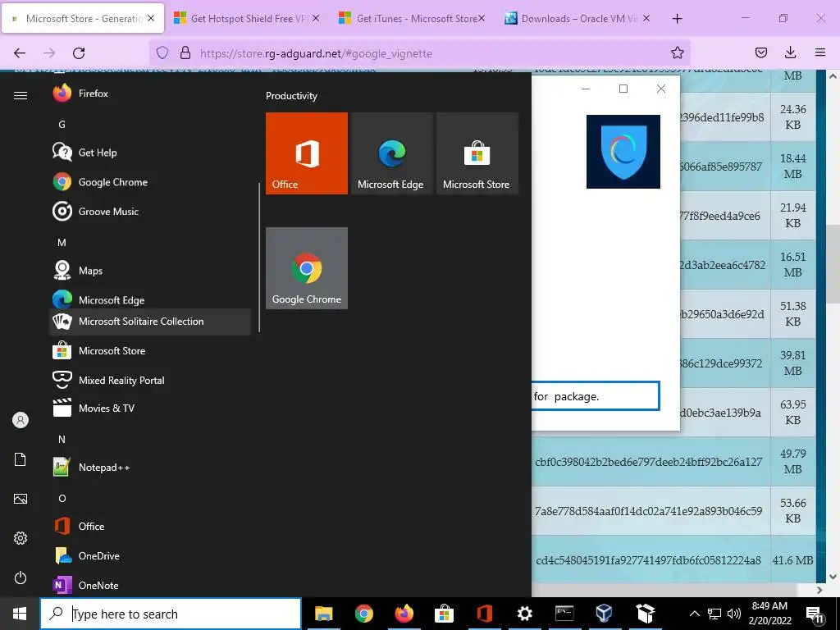The image size is (840, 630).
Task: Jump to letter M section header
Action: pos(62,242)
